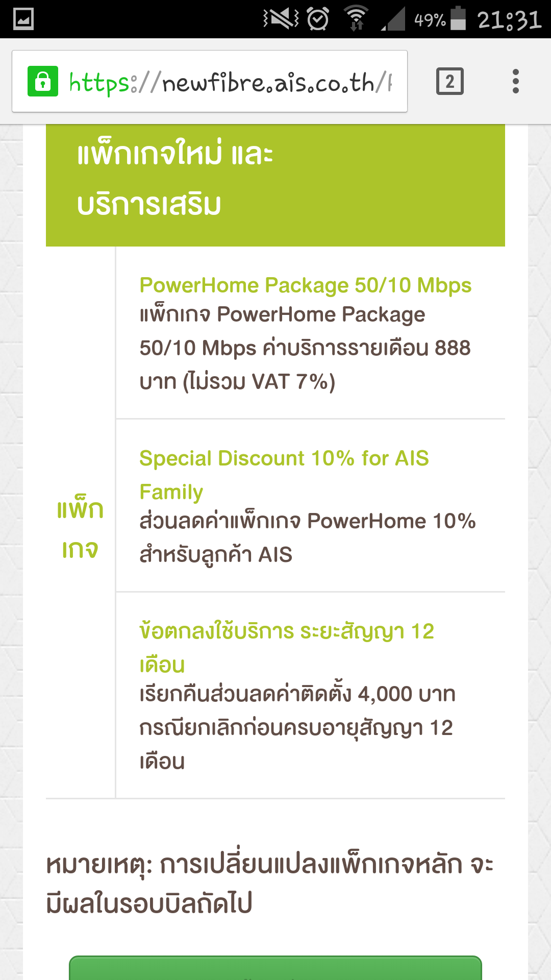Focus the newfibre.ais.co.th address bar
The width and height of the screenshot is (551, 980).
[x=230, y=82]
